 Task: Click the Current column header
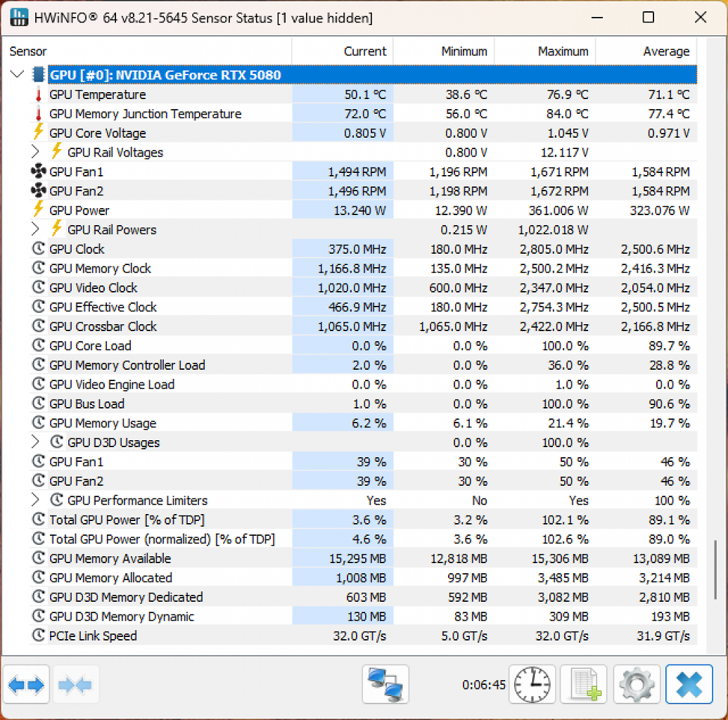coord(343,51)
